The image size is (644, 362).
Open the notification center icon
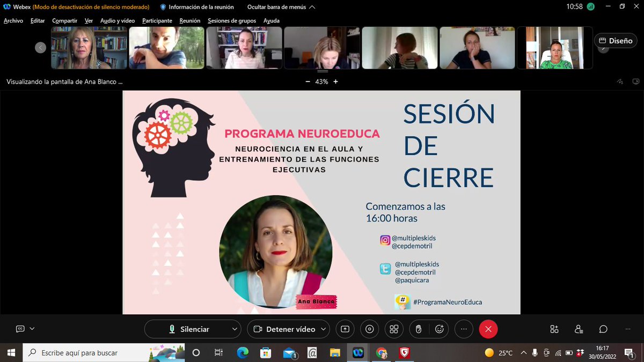tap(629, 352)
